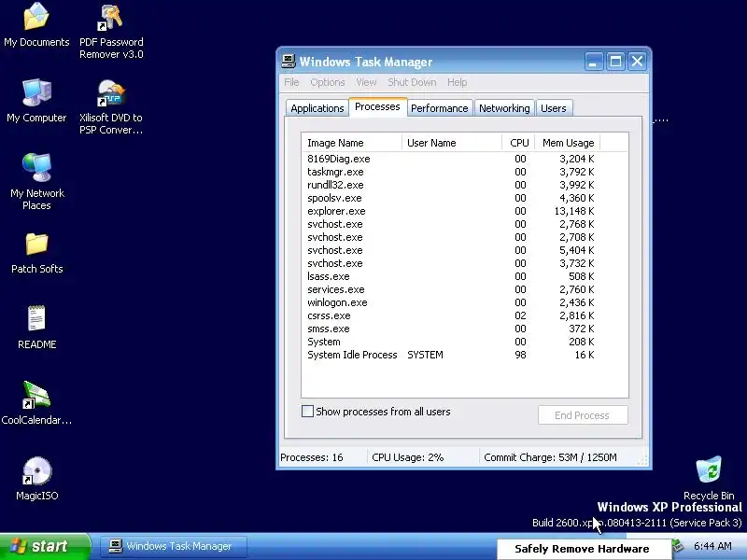Open the Help menu

coord(457,82)
